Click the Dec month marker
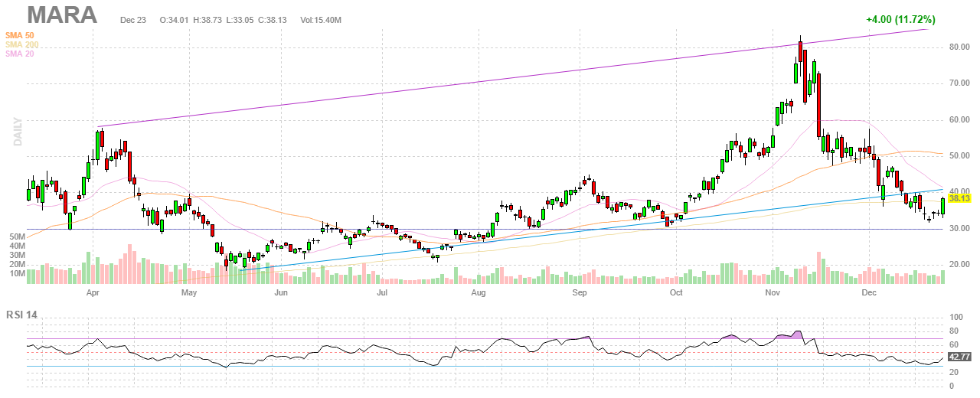 pyautogui.click(x=868, y=292)
